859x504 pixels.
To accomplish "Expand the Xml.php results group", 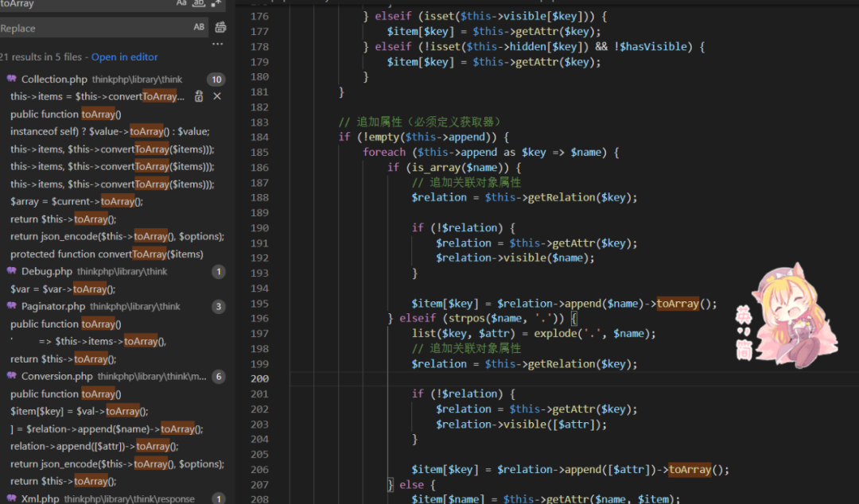I will 112,498.
